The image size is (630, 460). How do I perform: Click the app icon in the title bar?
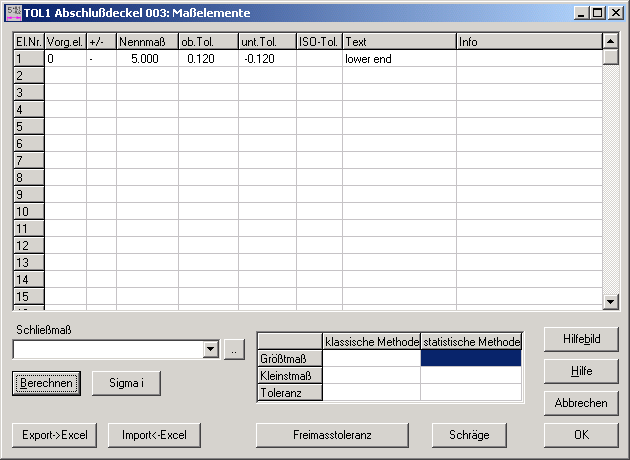point(12,12)
